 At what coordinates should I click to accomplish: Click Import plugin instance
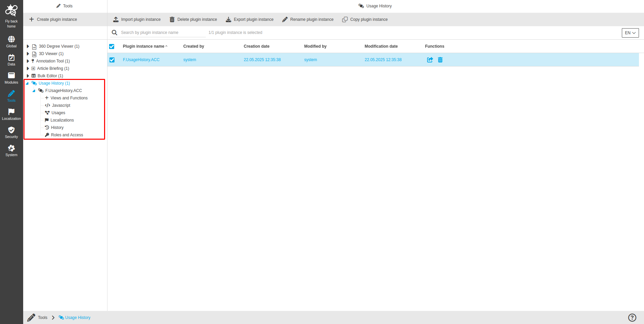(x=137, y=19)
